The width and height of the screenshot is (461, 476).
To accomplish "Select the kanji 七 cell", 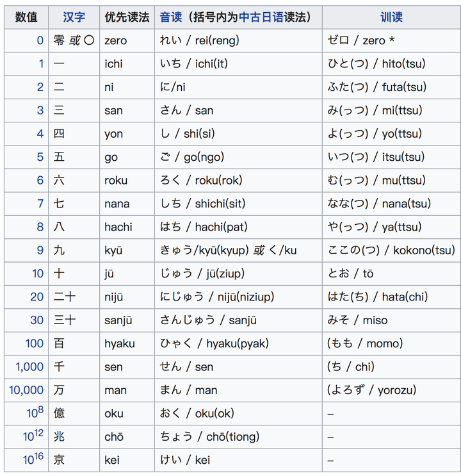I will click(74, 204).
